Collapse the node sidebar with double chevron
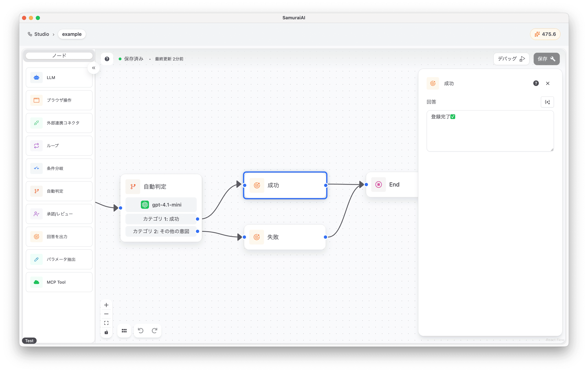Image resolution: width=588 pixels, height=372 pixels. [x=94, y=68]
